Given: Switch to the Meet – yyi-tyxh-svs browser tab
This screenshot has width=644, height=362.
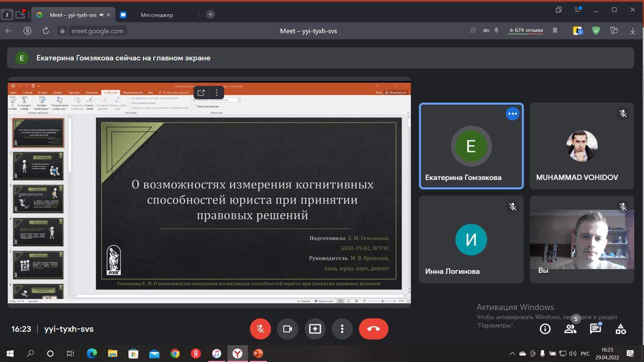Looking at the screenshot, I should 73,15.
